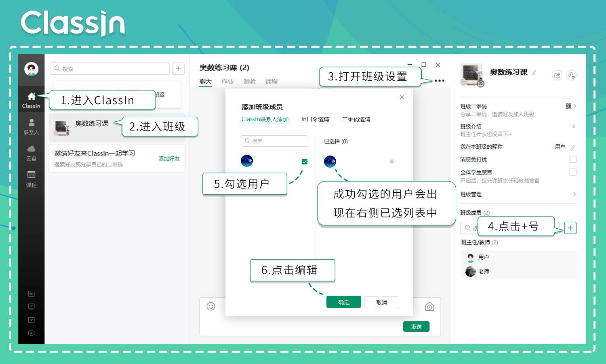Open the emoji picker in chat input
The height and width of the screenshot is (364, 606).
tap(211, 306)
